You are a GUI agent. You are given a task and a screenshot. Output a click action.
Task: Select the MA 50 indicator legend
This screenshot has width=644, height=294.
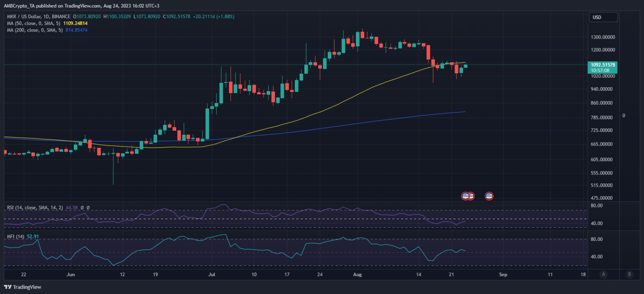(33, 23)
